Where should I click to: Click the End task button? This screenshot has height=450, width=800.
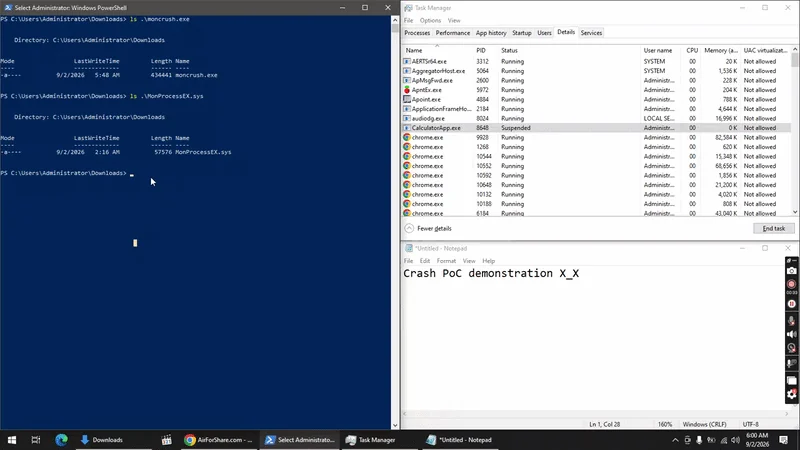(773, 229)
